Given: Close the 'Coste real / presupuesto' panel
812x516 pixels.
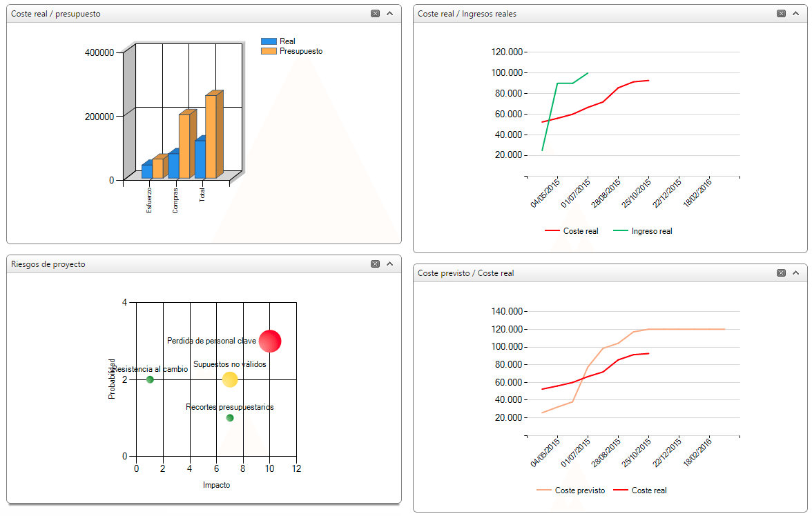Looking at the screenshot, I should [375, 14].
